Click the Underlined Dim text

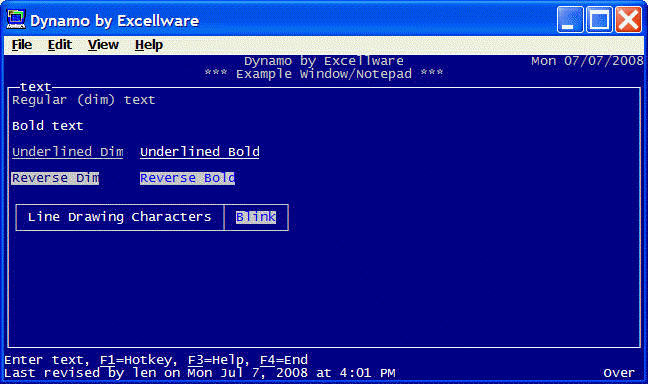[x=68, y=152]
